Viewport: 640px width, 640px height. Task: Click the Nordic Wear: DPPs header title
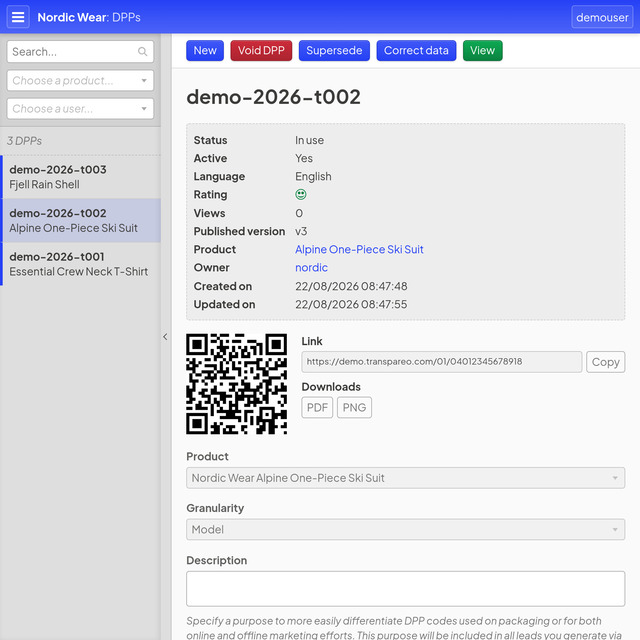(89, 17)
